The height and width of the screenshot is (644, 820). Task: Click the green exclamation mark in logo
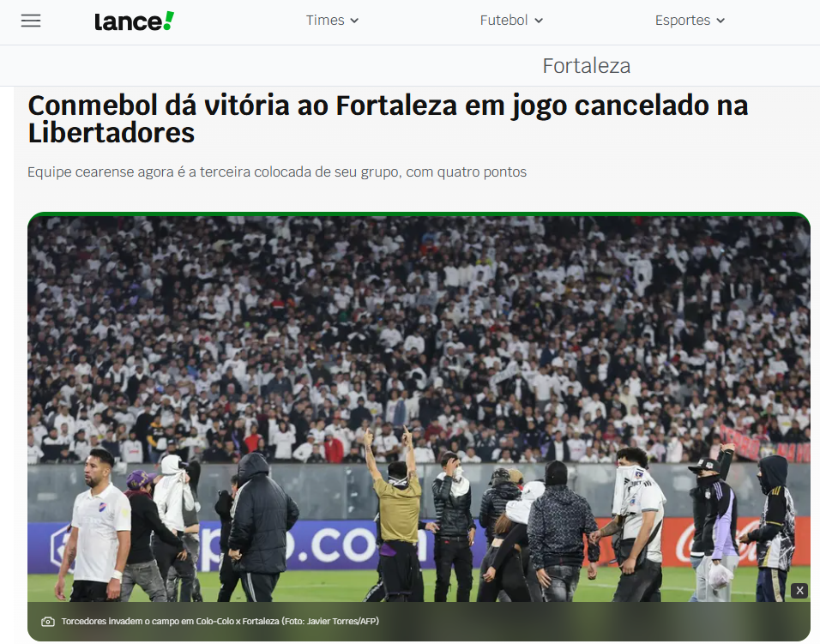coord(168,21)
